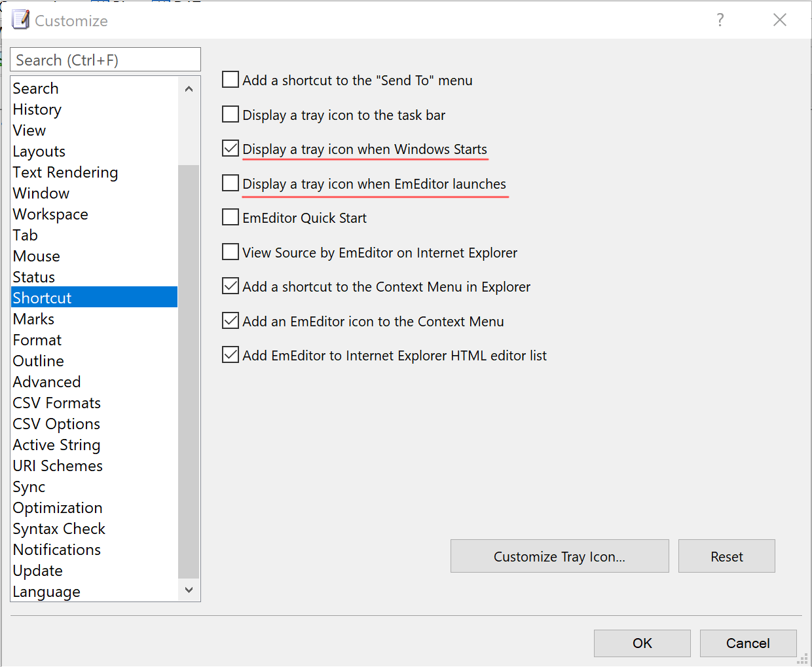Screen dimensions: 812x667
Task: Click the category list scroll-up arrow
Action: pyautogui.click(x=189, y=88)
